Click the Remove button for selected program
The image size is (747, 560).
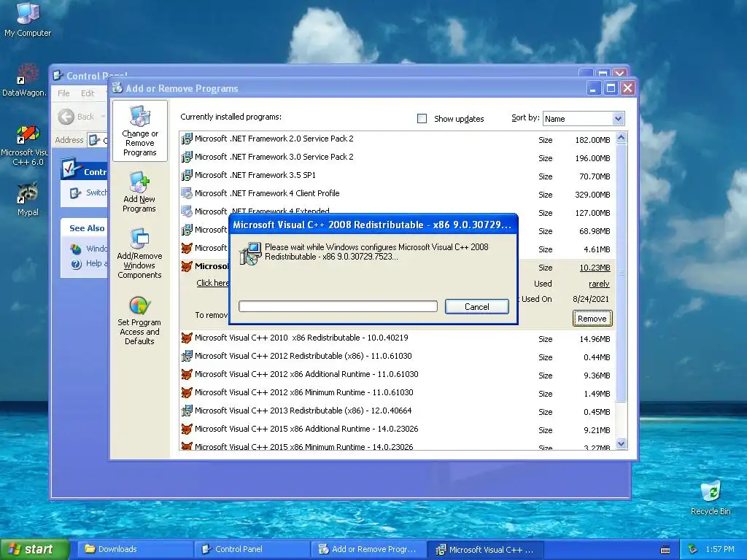(x=592, y=319)
